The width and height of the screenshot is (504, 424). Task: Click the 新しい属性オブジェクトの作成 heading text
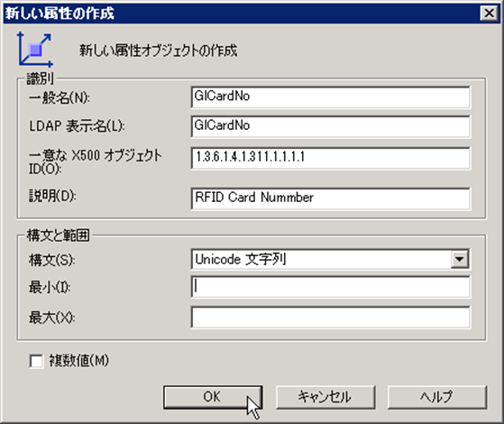158,51
